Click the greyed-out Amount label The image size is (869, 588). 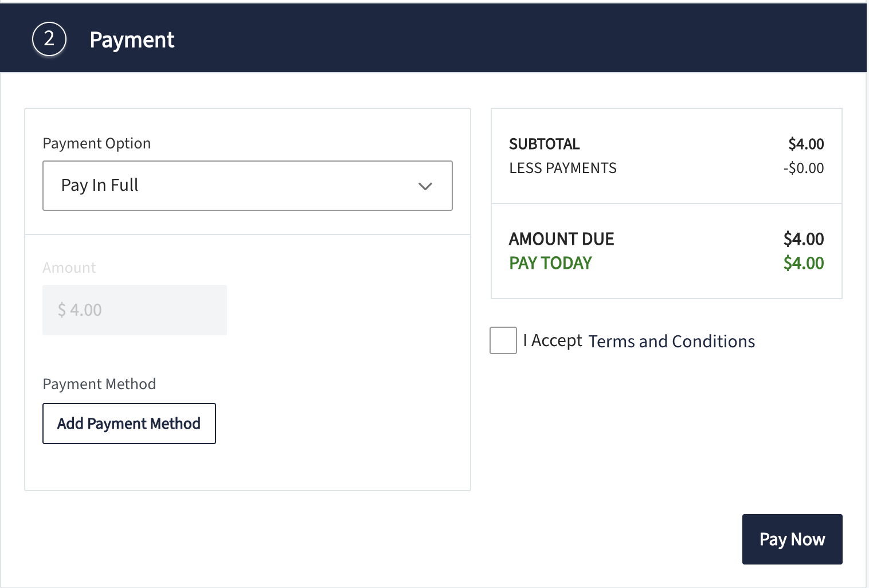pos(69,268)
